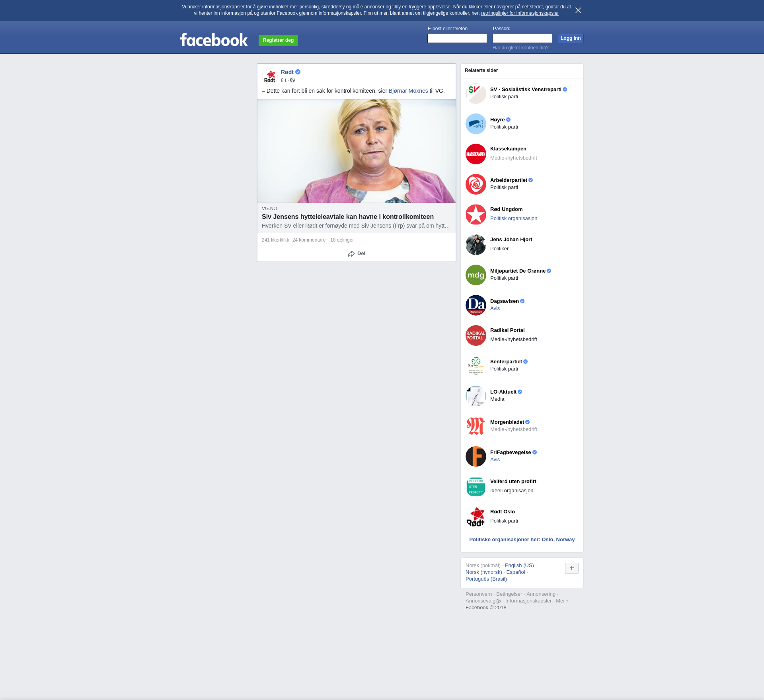Open the Velferd uten profitt name link
The height and width of the screenshot is (700, 764).
513,482
